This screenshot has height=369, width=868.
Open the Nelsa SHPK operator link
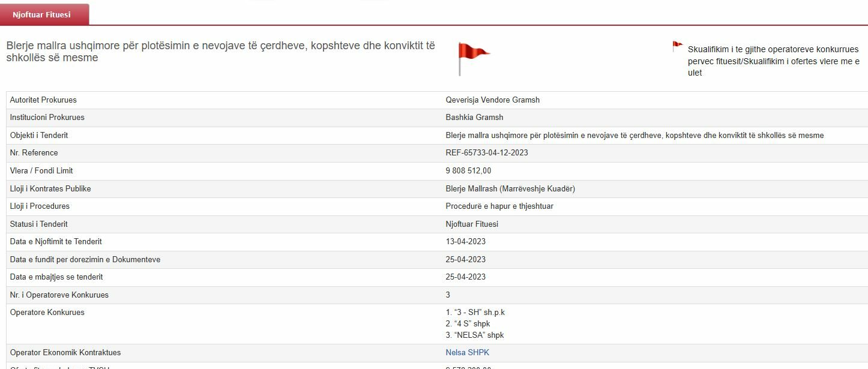tap(467, 352)
